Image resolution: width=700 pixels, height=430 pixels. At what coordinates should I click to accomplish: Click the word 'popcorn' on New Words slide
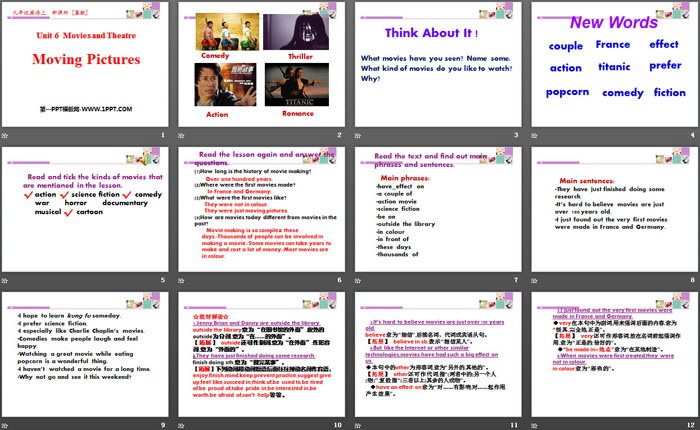567,92
